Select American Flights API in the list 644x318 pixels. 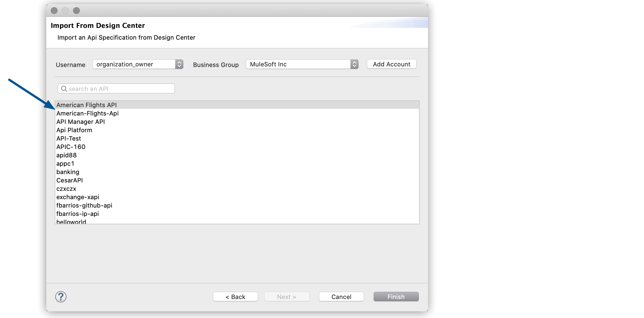(87, 105)
